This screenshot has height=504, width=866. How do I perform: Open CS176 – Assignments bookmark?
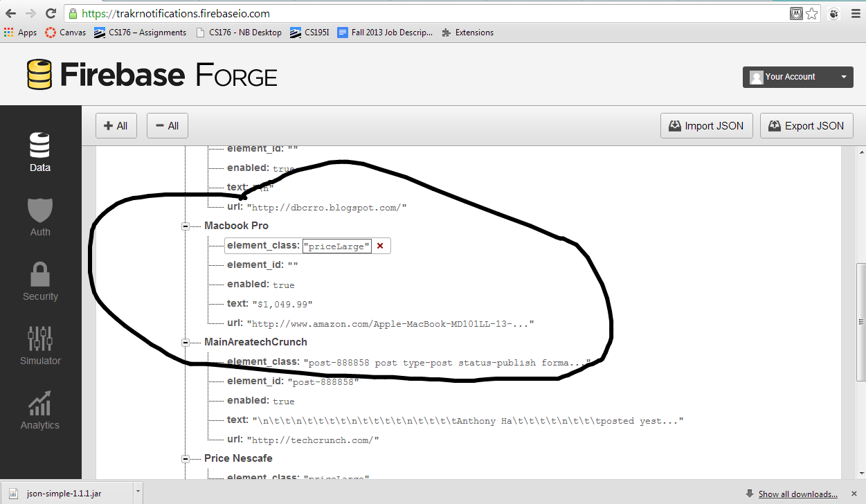coord(141,33)
